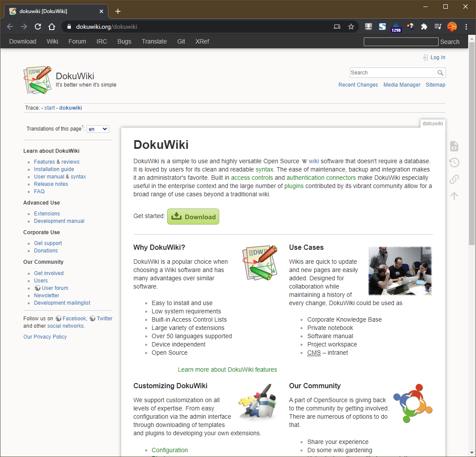
Task: Click the start breadcrumb link
Action: tap(50, 108)
